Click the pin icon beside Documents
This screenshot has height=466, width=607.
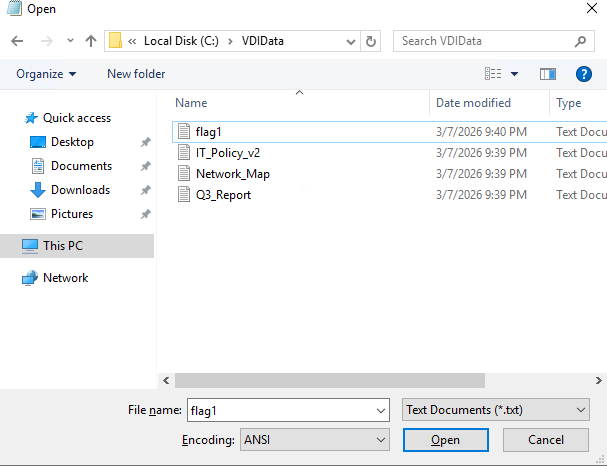point(145,166)
